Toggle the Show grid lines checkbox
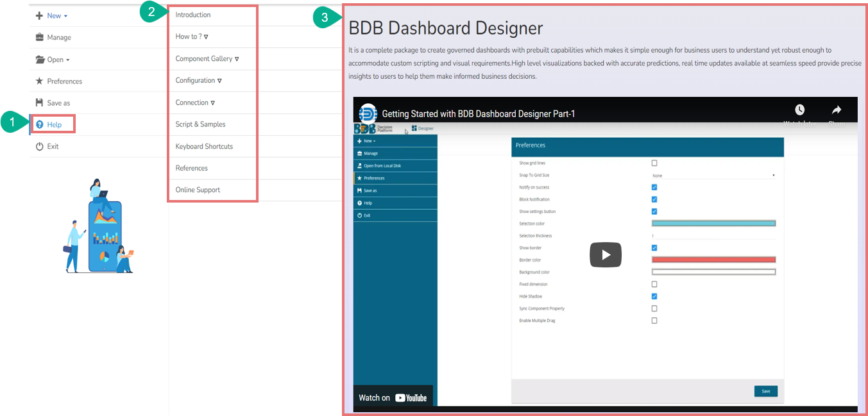Screen dimensions: 868x416 pos(654,163)
